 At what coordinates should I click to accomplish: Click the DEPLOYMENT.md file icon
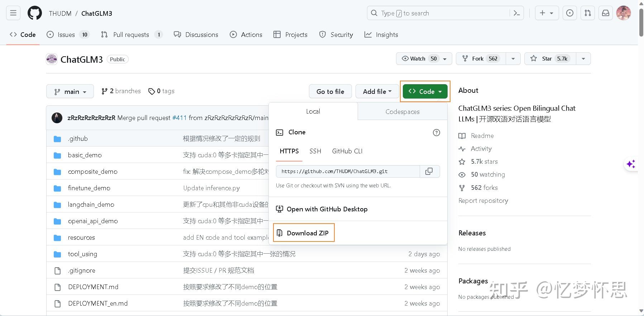57,287
